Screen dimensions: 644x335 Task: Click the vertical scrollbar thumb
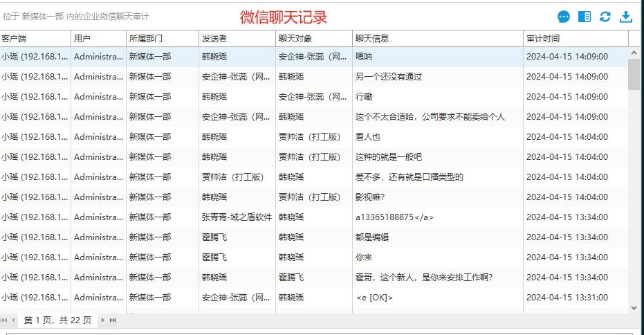click(634, 74)
